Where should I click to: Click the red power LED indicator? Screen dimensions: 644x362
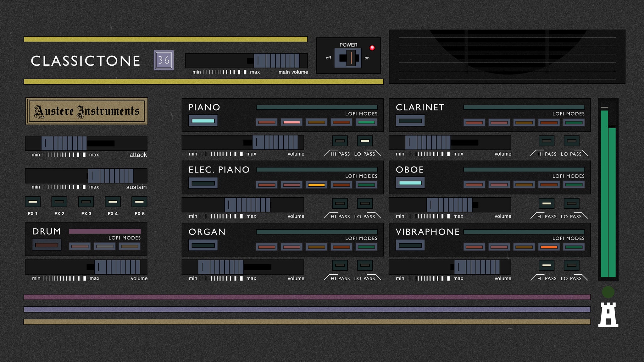coord(372,48)
